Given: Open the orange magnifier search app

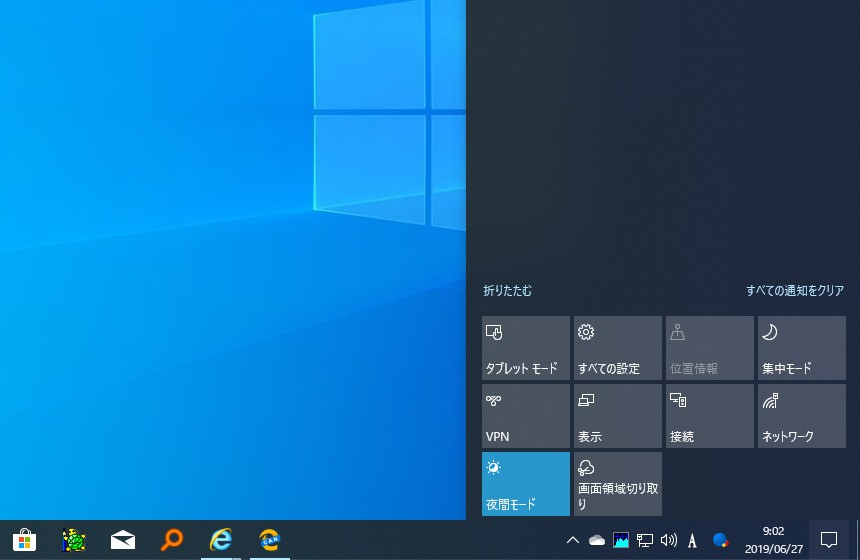Looking at the screenshot, I should (172, 540).
